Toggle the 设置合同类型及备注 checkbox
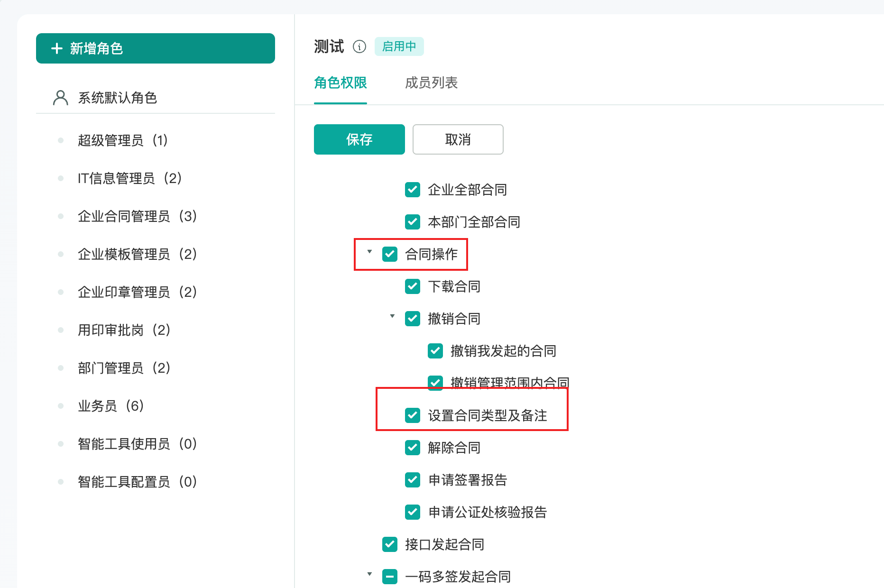 click(x=413, y=415)
